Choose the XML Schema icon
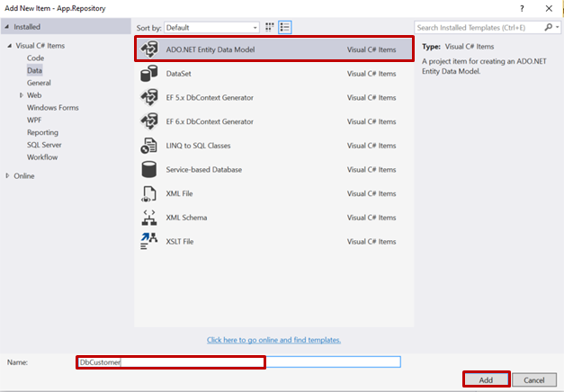The width and height of the screenshot is (564, 392). coord(149,218)
